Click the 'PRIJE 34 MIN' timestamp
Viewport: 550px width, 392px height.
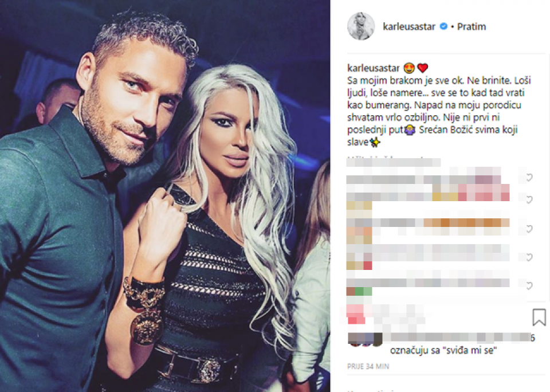click(x=368, y=366)
